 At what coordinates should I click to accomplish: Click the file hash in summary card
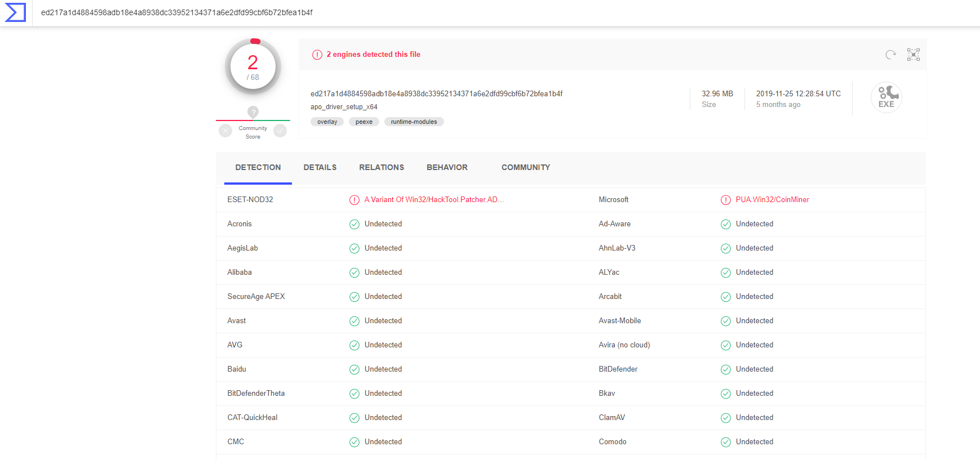437,94
